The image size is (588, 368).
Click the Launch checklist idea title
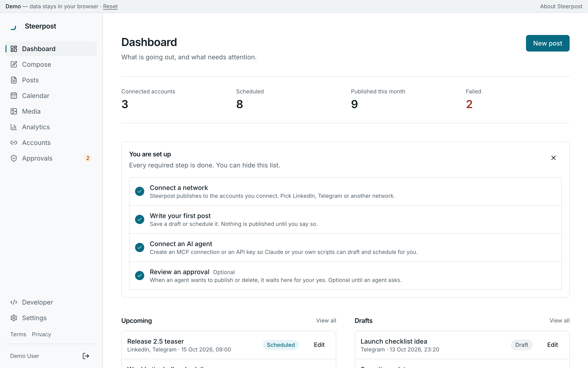[x=394, y=341]
